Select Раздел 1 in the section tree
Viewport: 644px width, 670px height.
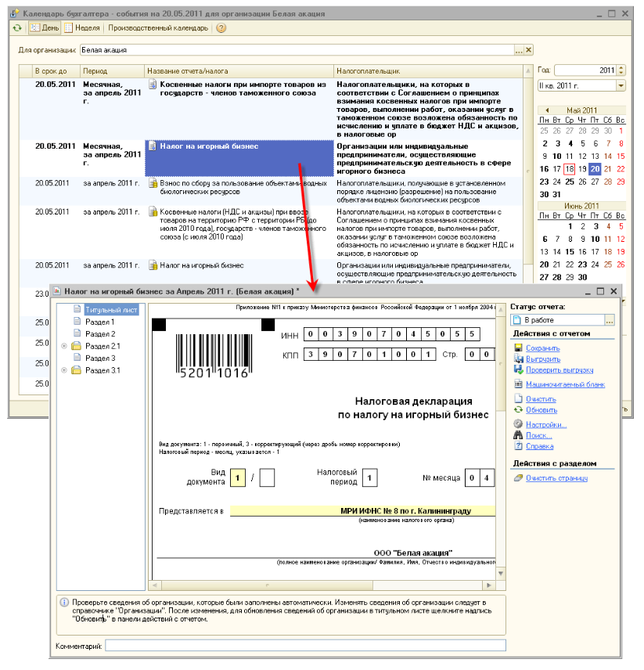click(99, 322)
